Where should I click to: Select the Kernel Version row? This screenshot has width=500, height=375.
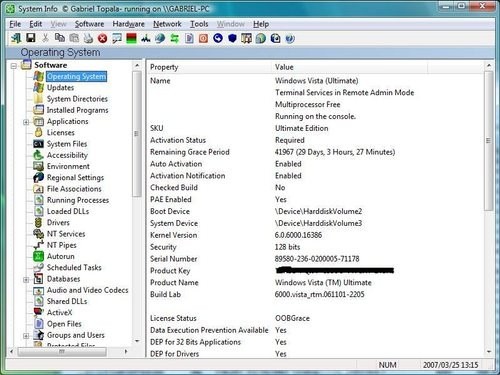pos(315,235)
